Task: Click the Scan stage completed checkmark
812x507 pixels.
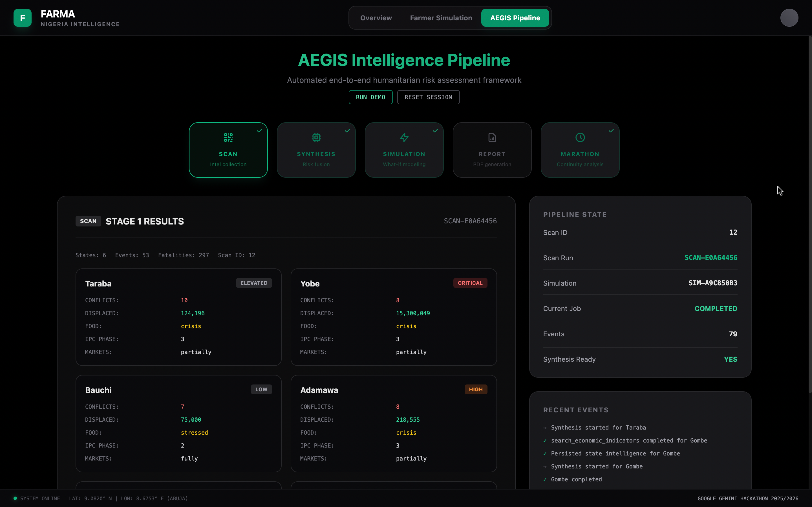Action: pyautogui.click(x=259, y=131)
